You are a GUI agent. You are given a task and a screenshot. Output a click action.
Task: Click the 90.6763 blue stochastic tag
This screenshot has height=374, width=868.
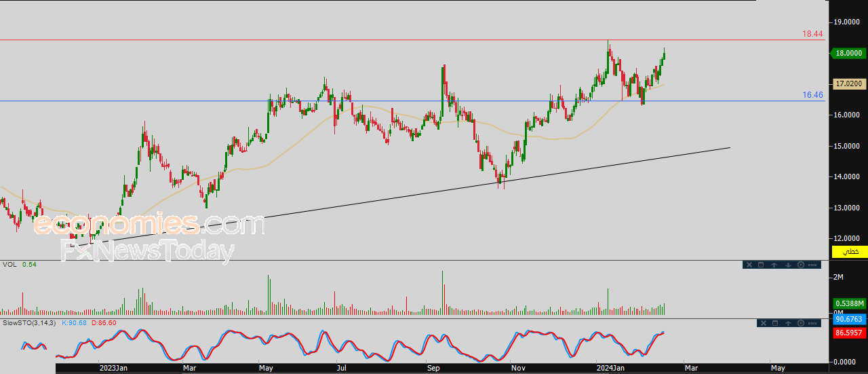(x=849, y=319)
